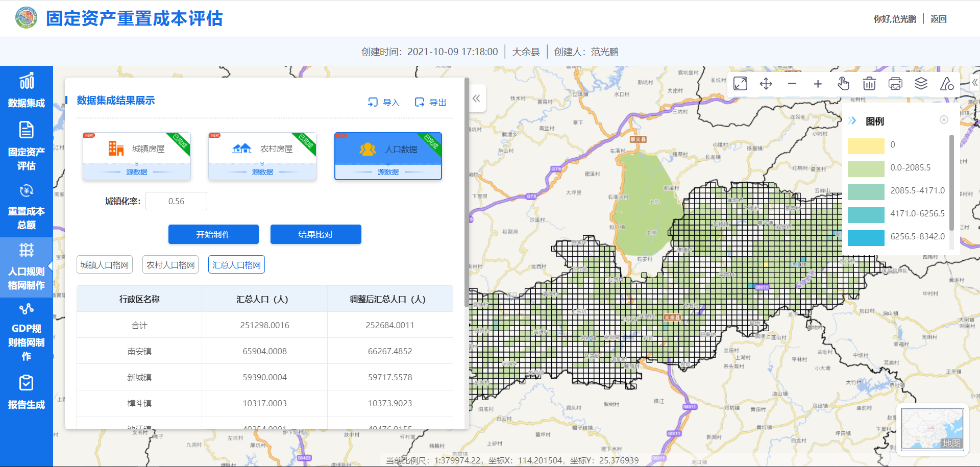Click the value 251298.0016

[264, 325]
